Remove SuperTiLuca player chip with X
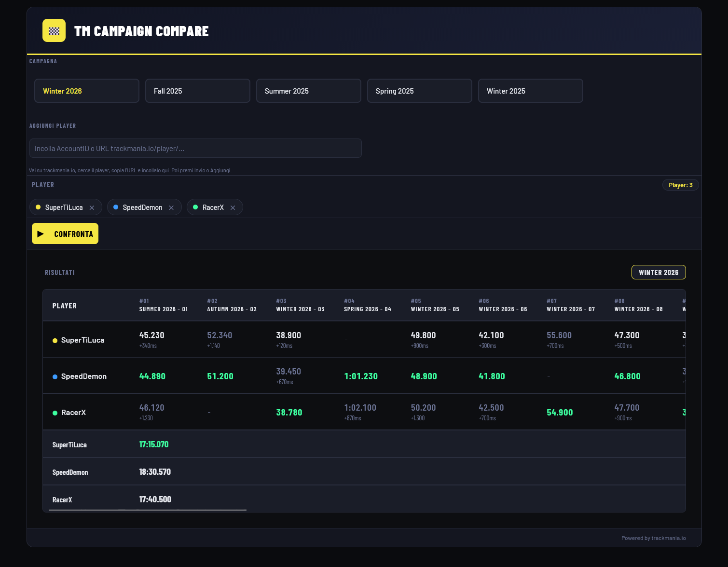This screenshot has height=567, width=728. [x=92, y=207]
